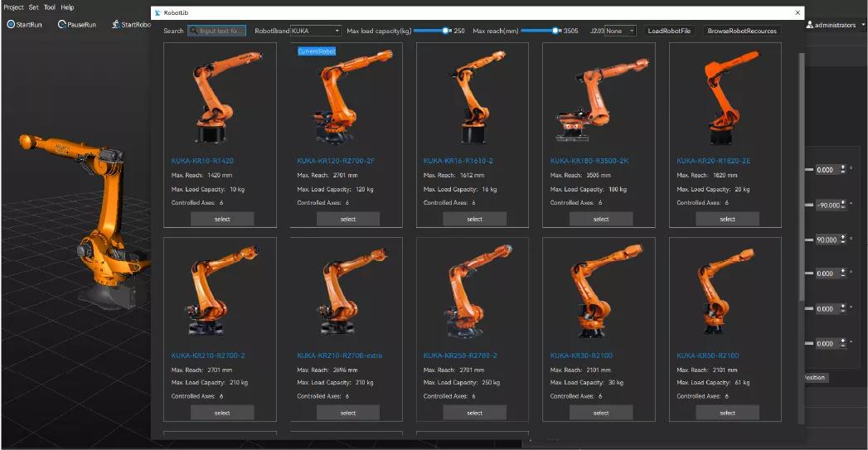
Task: Click the 'Max. Reach: 2696 mm' text
Action: pyautogui.click(x=327, y=370)
